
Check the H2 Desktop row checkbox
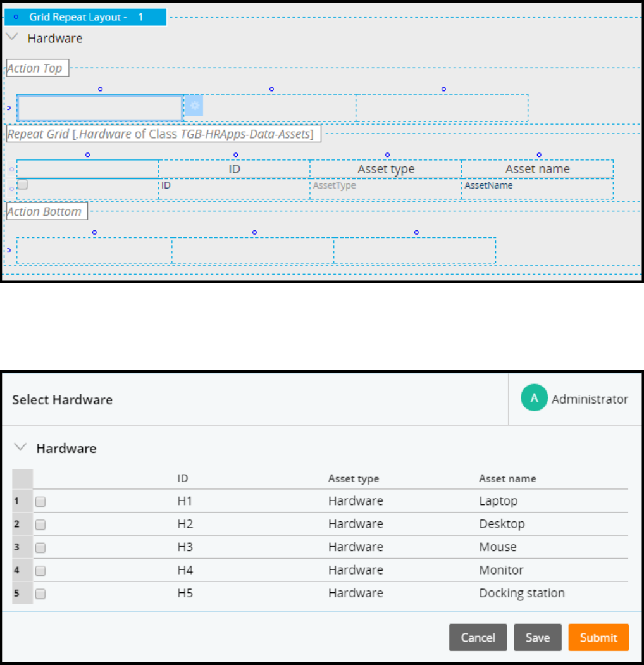tap(40, 525)
